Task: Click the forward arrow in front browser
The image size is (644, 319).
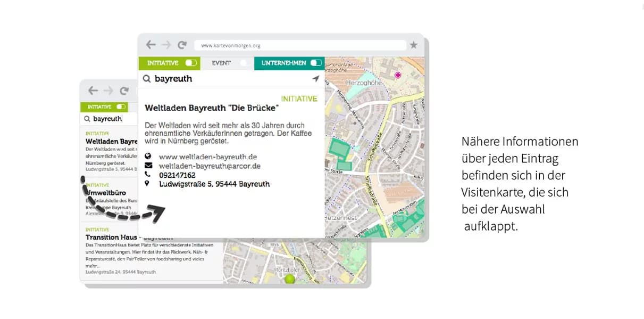Action: click(x=166, y=45)
